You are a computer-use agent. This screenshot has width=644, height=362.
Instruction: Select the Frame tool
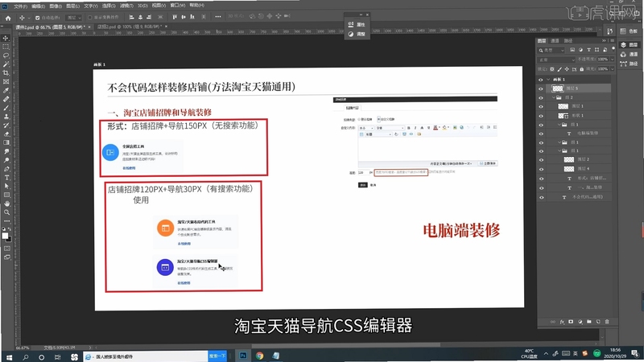click(x=6, y=82)
